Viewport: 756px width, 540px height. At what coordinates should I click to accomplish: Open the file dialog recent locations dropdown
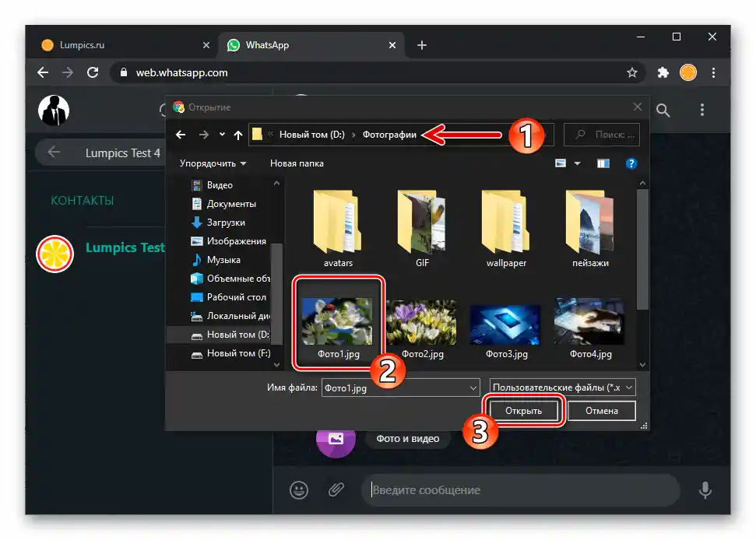222,135
